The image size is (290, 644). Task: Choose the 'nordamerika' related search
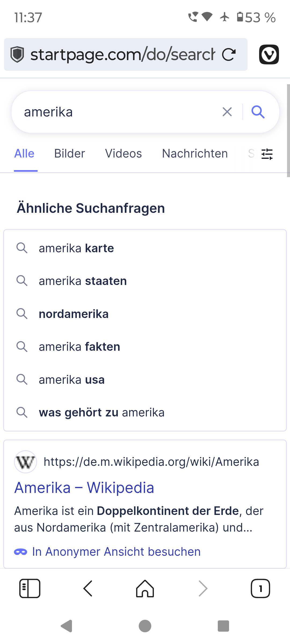[74, 314]
